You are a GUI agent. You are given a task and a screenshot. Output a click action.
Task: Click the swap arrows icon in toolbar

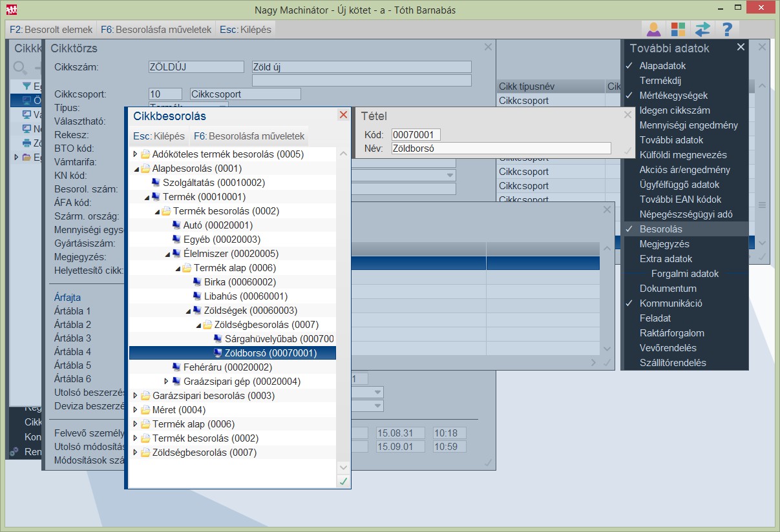tap(702, 30)
